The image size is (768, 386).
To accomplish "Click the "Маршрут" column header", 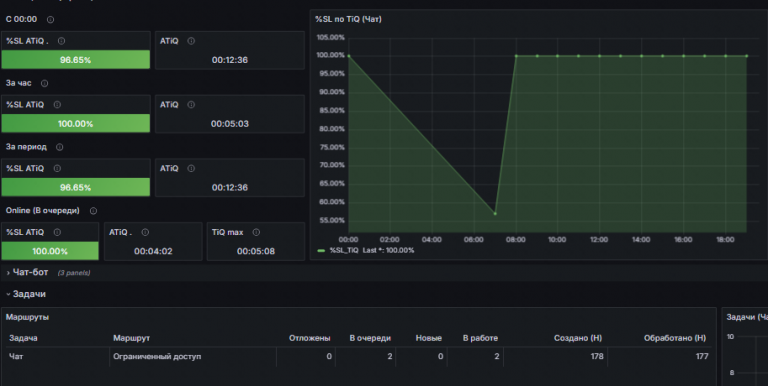I will 131,338.
